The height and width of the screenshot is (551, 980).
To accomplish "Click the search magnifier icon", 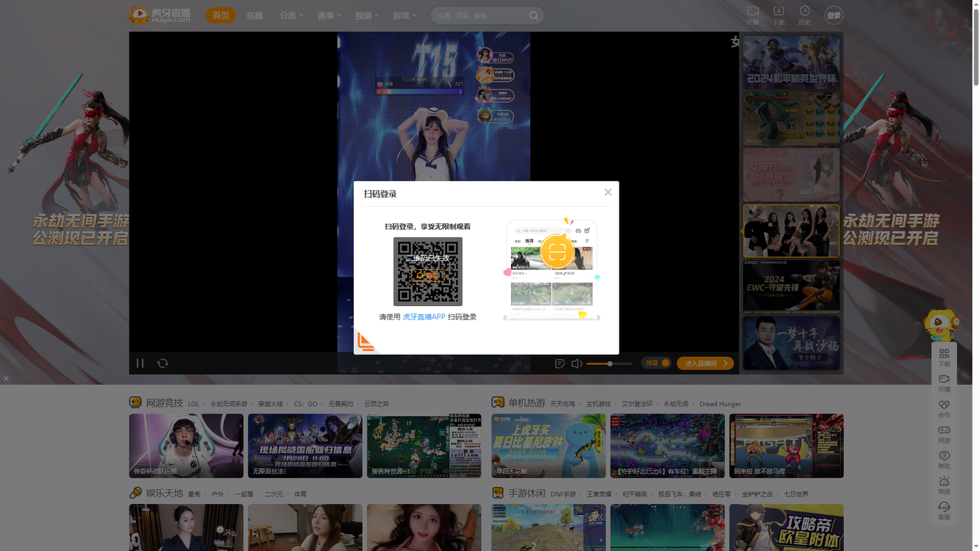I will pyautogui.click(x=534, y=16).
